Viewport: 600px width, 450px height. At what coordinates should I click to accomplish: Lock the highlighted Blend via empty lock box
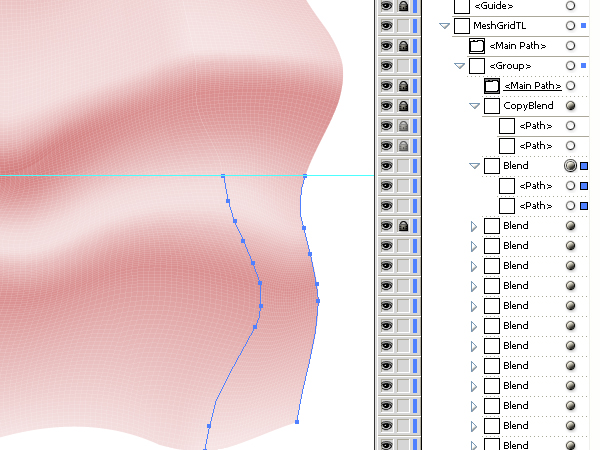[x=403, y=166]
